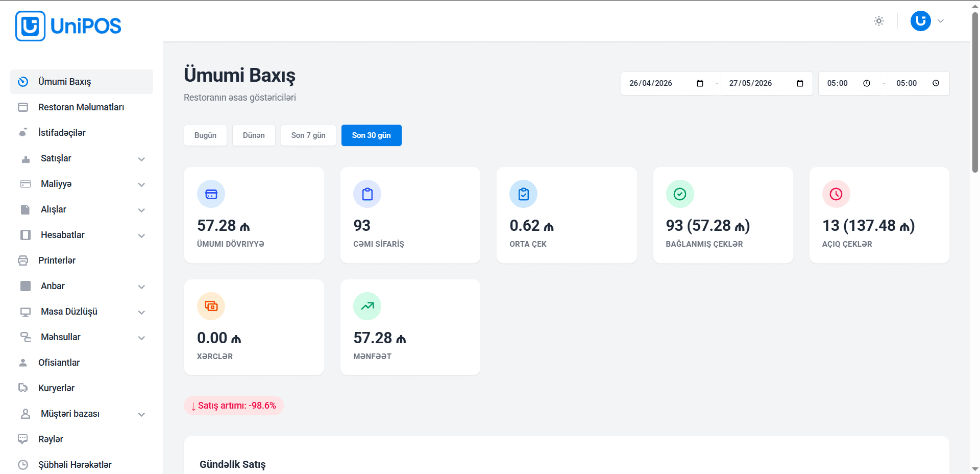Image resolution: width=980 pixels, height=474 pixels.
Task: Open Printerlər page
Action: click(x=82, y=260)
